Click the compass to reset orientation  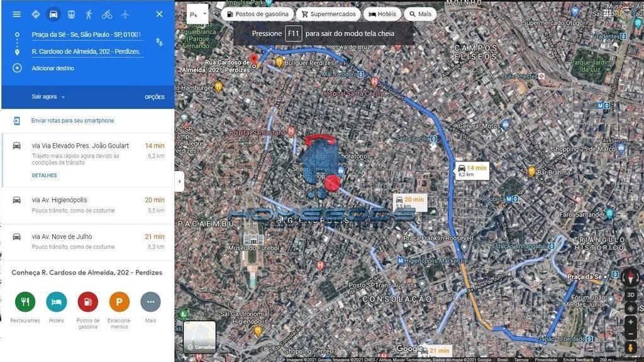click(x=630, y=277)
